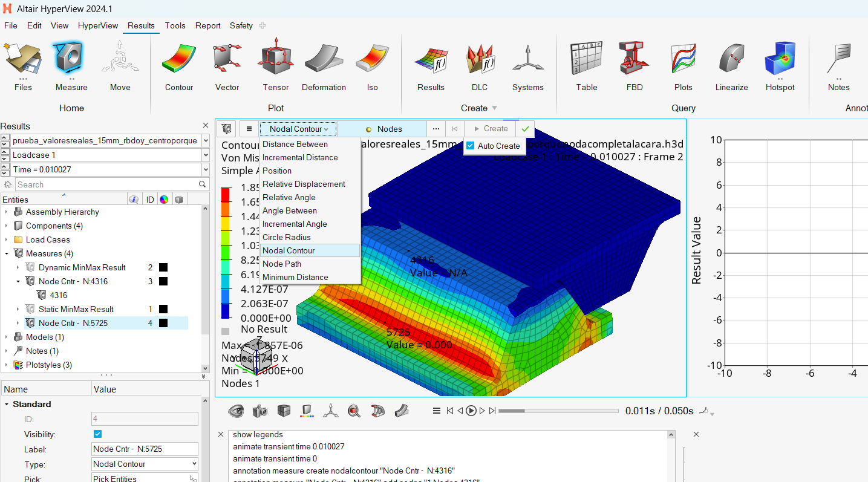This screenshot has height=482, width=868.
Task: Expand the Assembly Hierarchy tree node
Action: click(7, 212)
